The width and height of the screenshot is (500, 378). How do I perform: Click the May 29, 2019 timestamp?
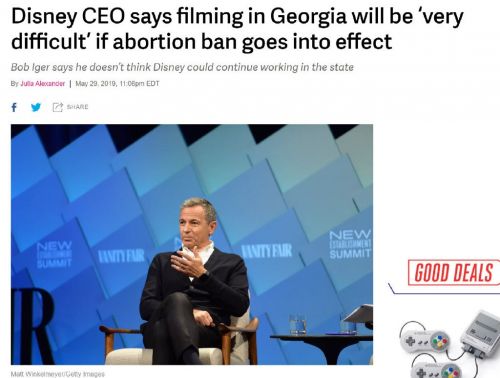tap(117, 83)
